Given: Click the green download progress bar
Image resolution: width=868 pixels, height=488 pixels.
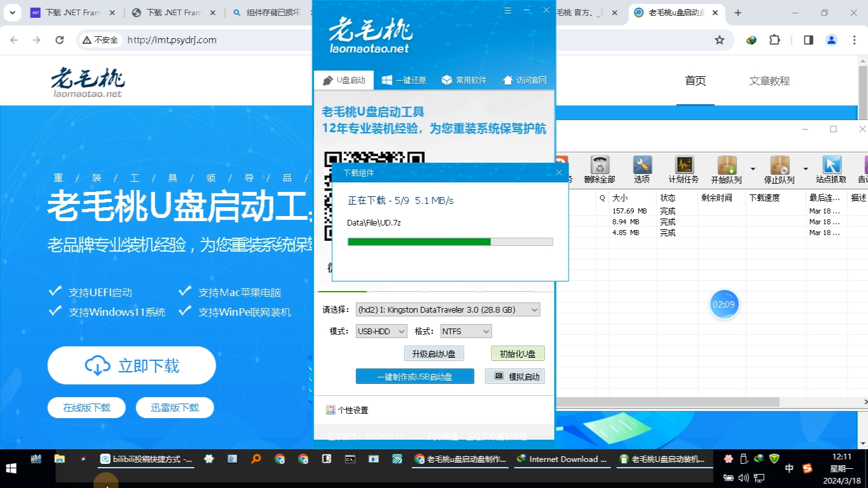Looking at the screenshot, I should click(x=450, y=241).
